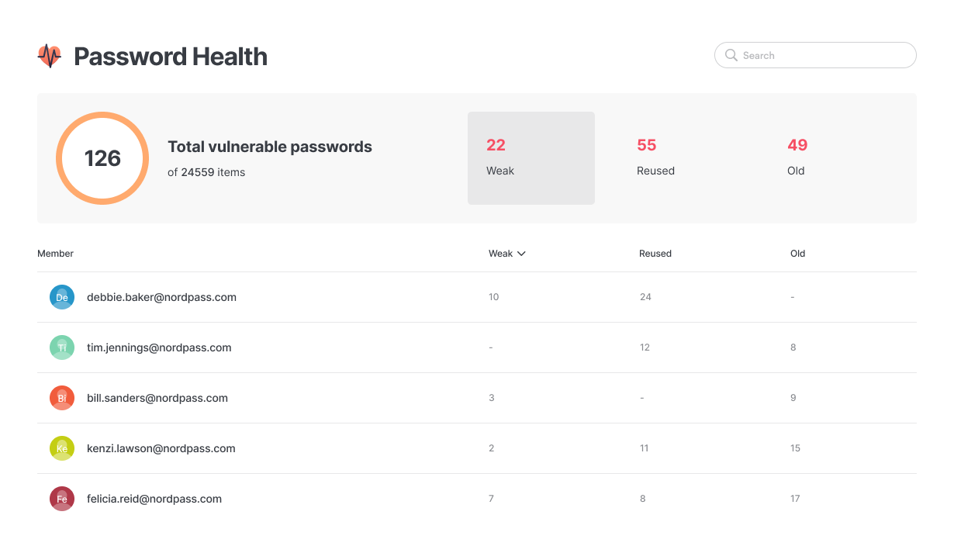Click the Total vulnerable passwords label

pyautogui.click(x=270, y=147)
